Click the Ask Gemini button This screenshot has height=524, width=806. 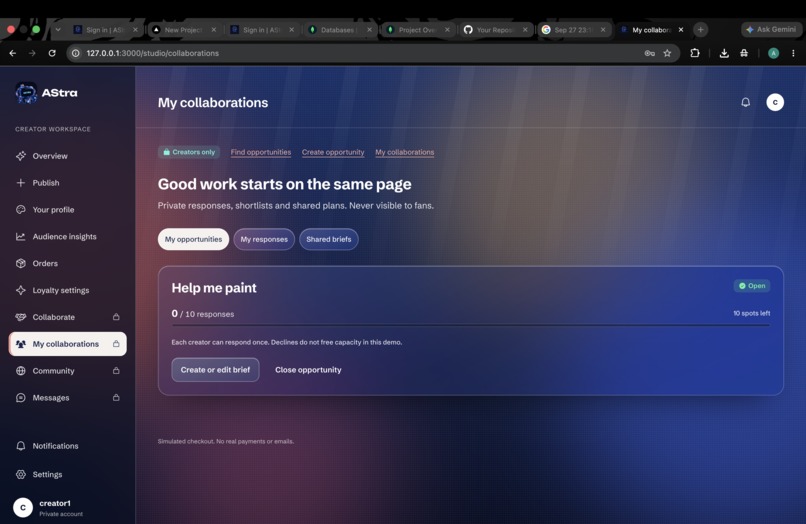[x=771, y=30]
